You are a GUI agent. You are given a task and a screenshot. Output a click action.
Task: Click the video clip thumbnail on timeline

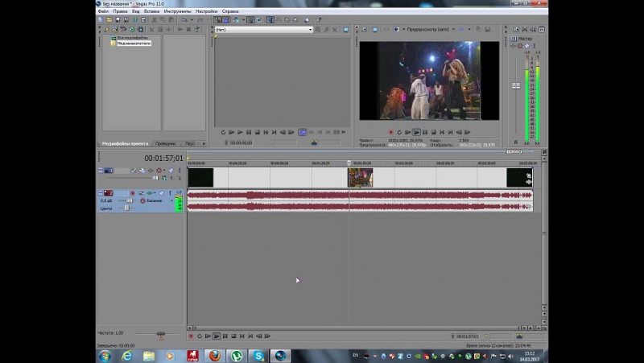(360, 177)
